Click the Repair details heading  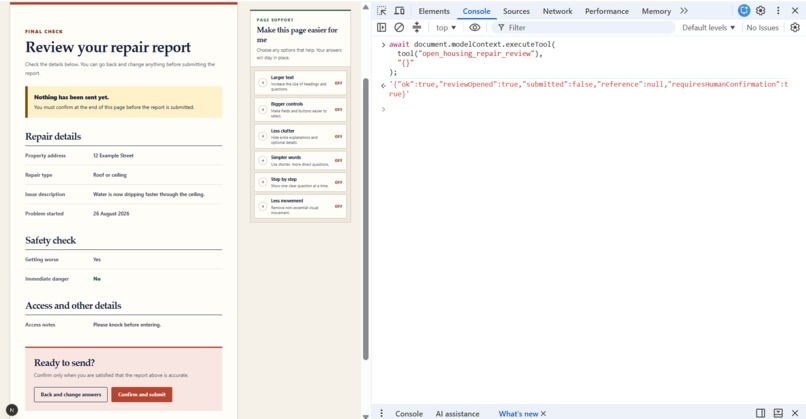(53, 136)
